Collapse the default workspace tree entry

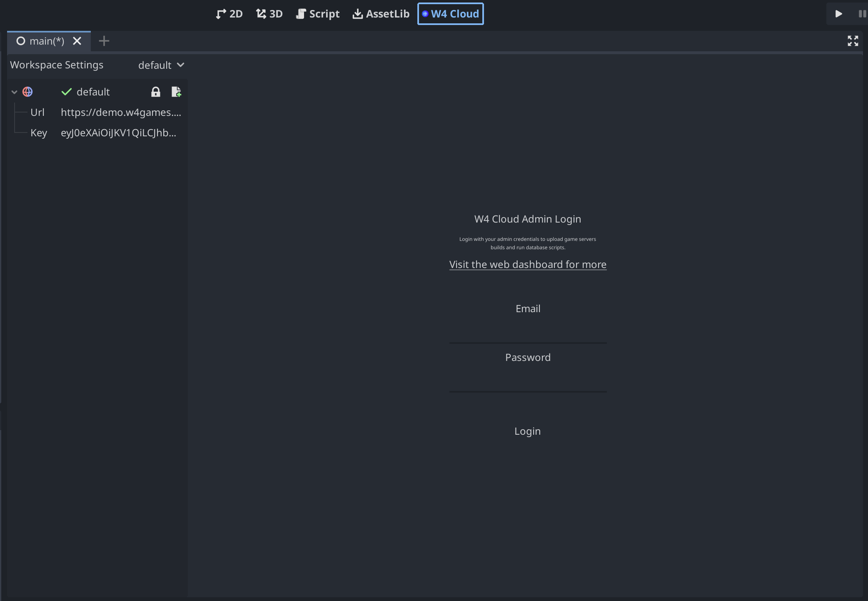14,92
